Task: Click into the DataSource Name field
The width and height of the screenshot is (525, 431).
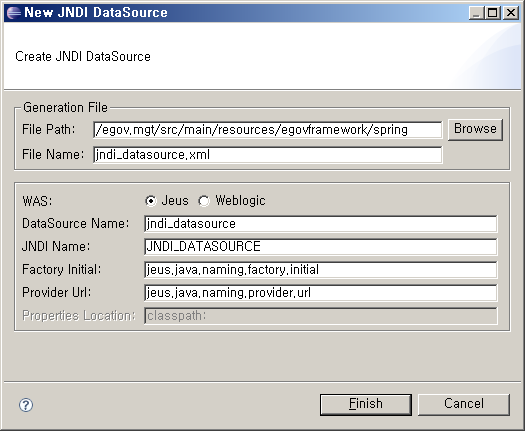Action: pyautogui.click(x=321, y=224)
